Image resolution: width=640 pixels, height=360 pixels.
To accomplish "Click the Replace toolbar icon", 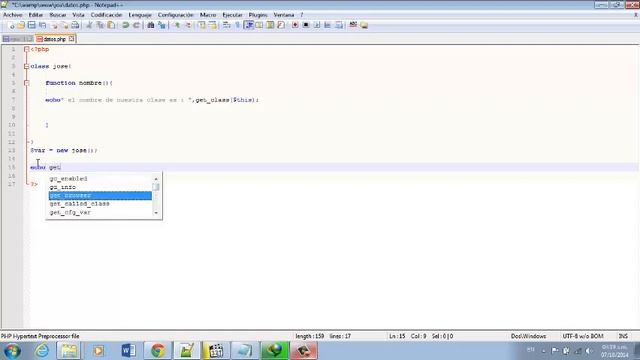I will (x=162, y=25).
